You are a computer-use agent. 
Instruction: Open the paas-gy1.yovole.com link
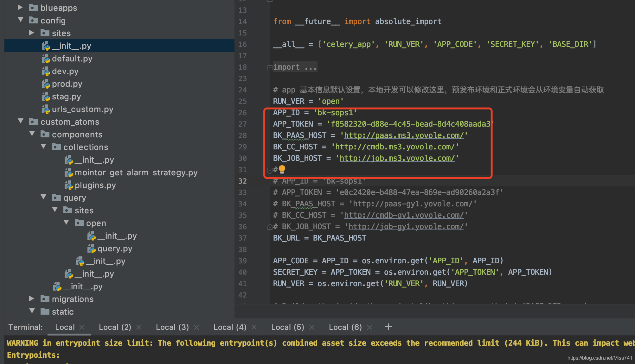(413, 204)
